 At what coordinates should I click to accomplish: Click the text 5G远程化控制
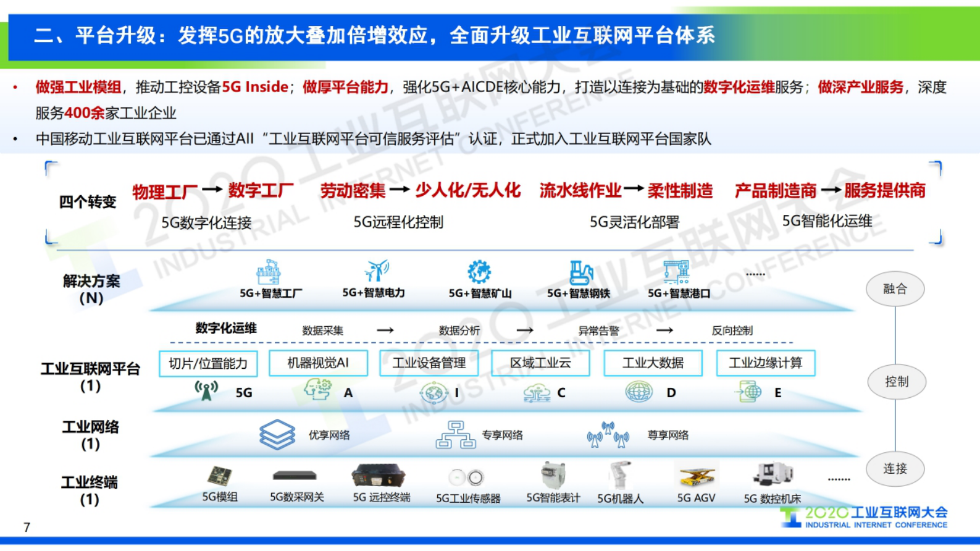tap(398, 222)
